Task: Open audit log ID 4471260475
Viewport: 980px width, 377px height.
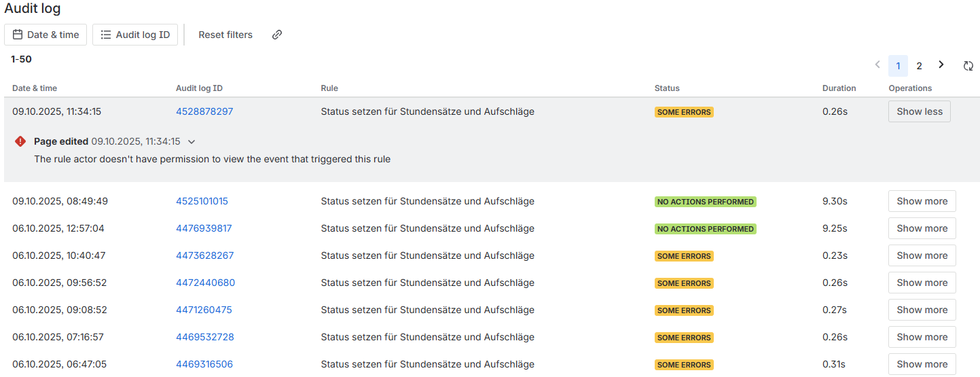Action: click(x=204, y=310)
